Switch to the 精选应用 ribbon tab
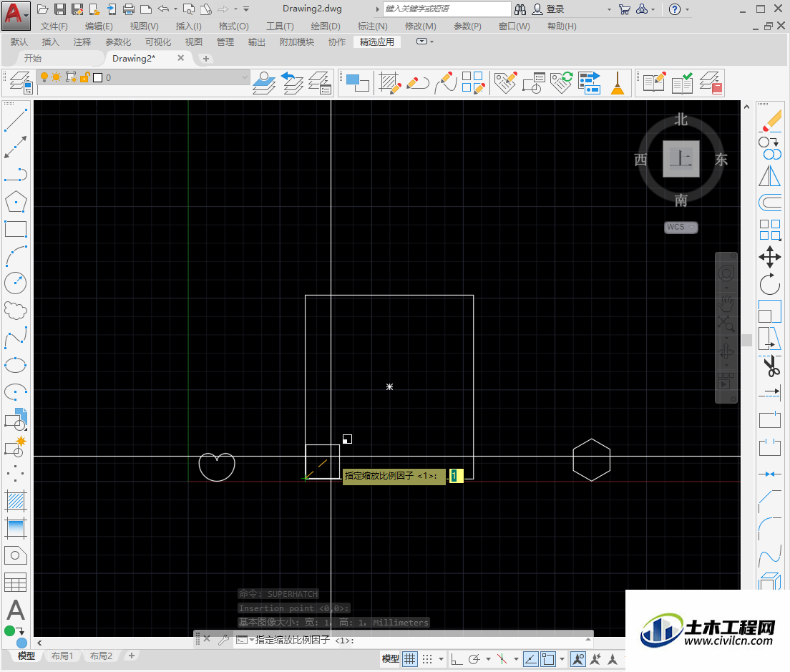The height and width of the screenshot is (672, 790). [x=377, y=42]
